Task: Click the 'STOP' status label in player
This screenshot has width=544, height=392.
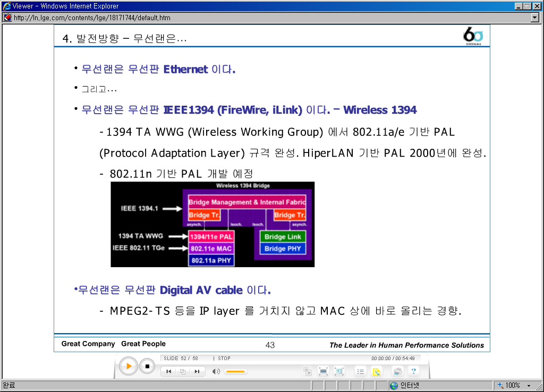Action: pyautogui.click(x=224, y=359)
